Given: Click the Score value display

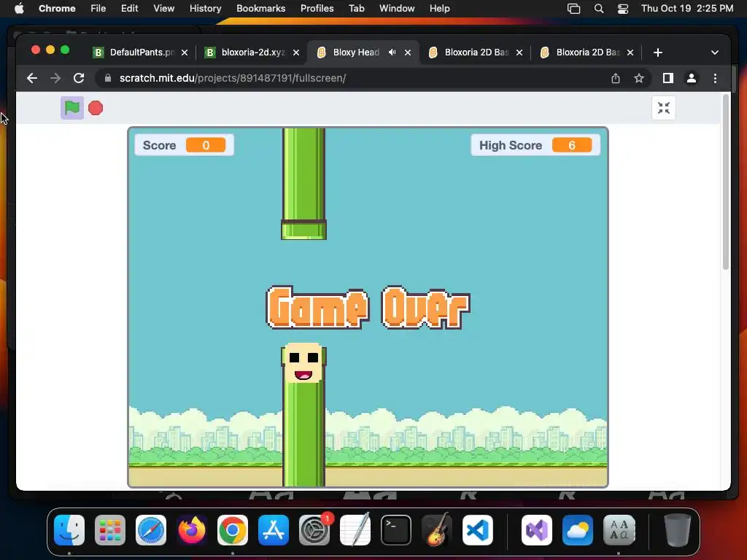Looking at the screenshot, I should tap(206, 145).
